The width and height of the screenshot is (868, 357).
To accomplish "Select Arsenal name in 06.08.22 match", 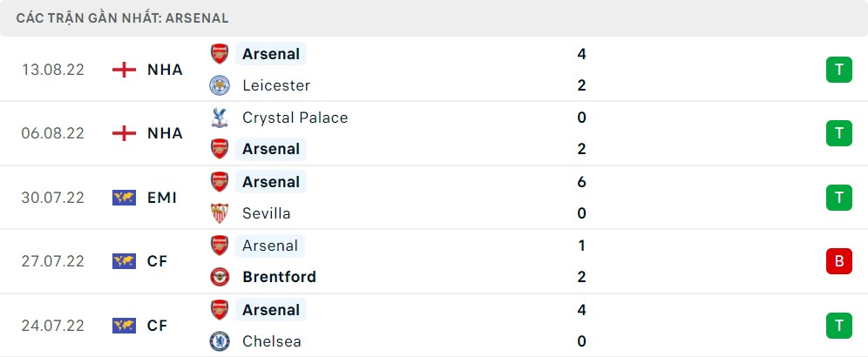I will (271, 149).
